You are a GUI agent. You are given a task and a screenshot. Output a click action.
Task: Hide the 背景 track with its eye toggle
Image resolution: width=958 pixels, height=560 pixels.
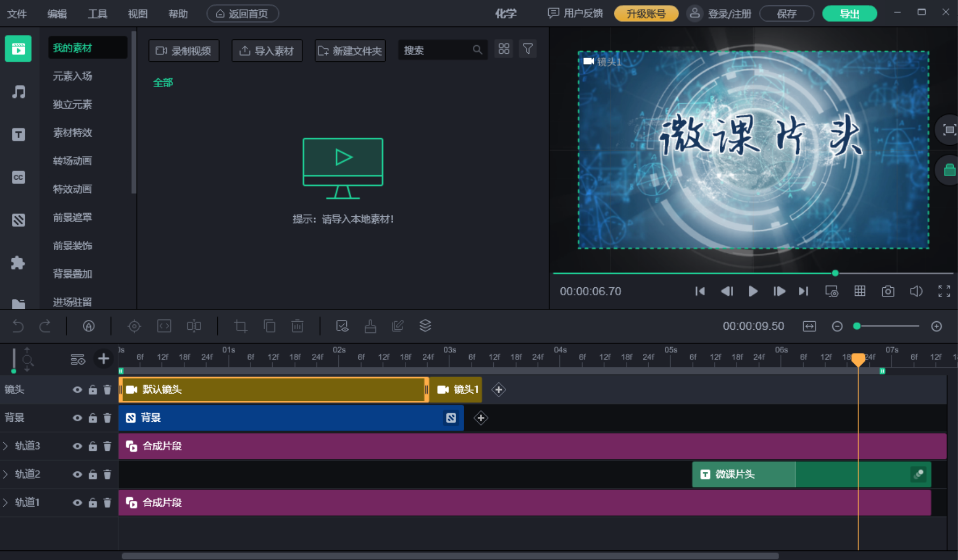click(x=77, y=418)
